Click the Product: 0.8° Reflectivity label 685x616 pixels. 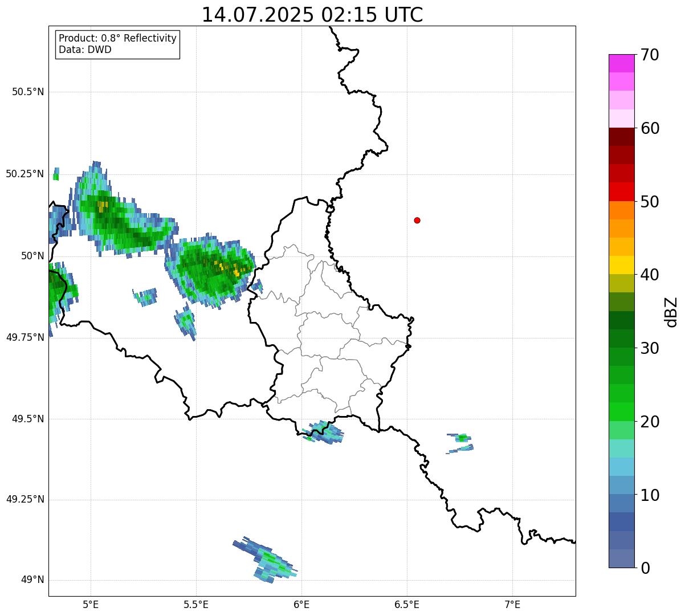[118, 38]
